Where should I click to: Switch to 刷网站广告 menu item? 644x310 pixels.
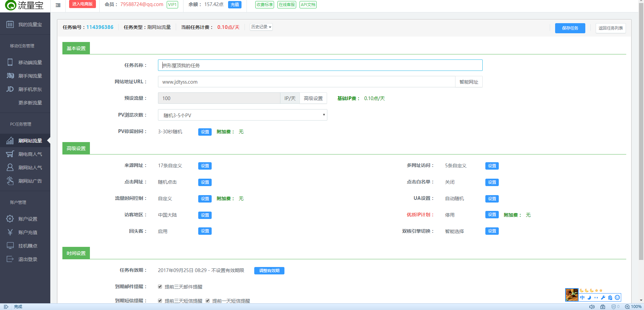[30, 181]
